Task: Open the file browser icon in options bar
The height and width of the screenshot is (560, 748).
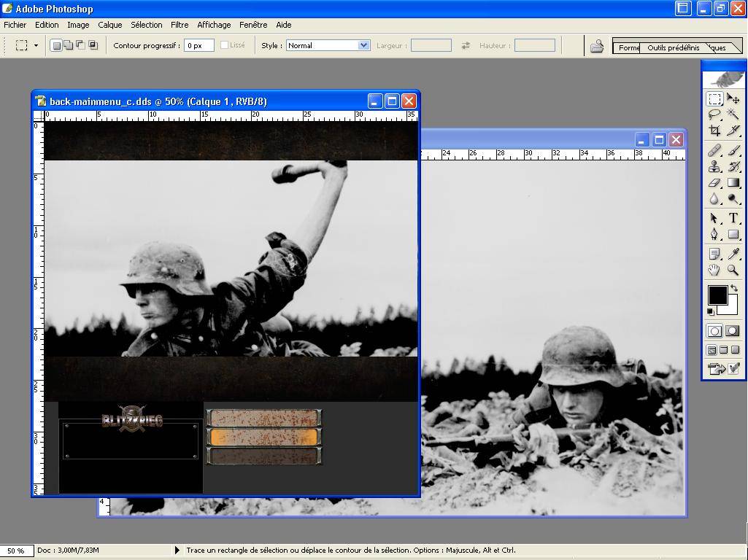Action: coord(597,46)
